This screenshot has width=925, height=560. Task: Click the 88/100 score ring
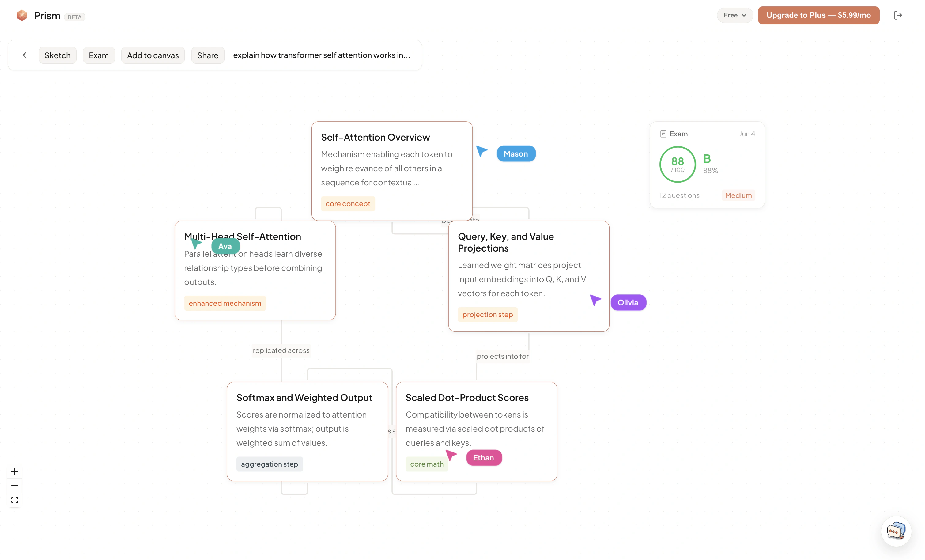point(678,165)
